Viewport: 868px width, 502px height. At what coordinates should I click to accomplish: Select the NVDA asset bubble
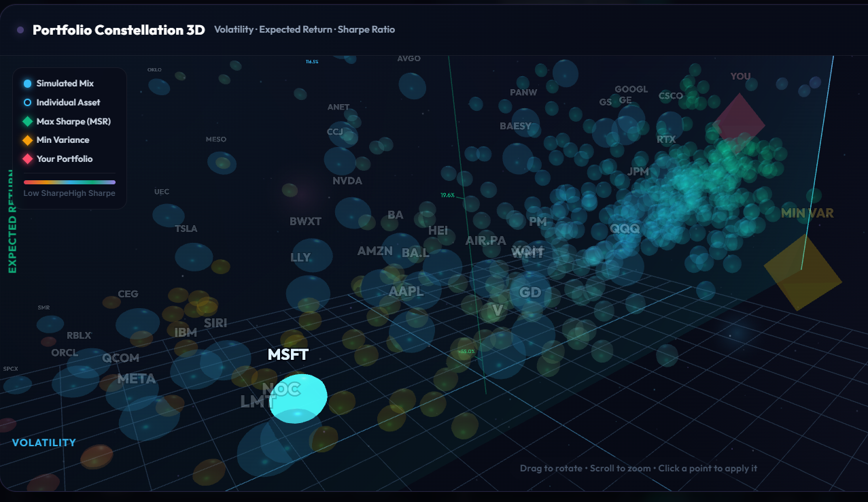tap(353, 213)
